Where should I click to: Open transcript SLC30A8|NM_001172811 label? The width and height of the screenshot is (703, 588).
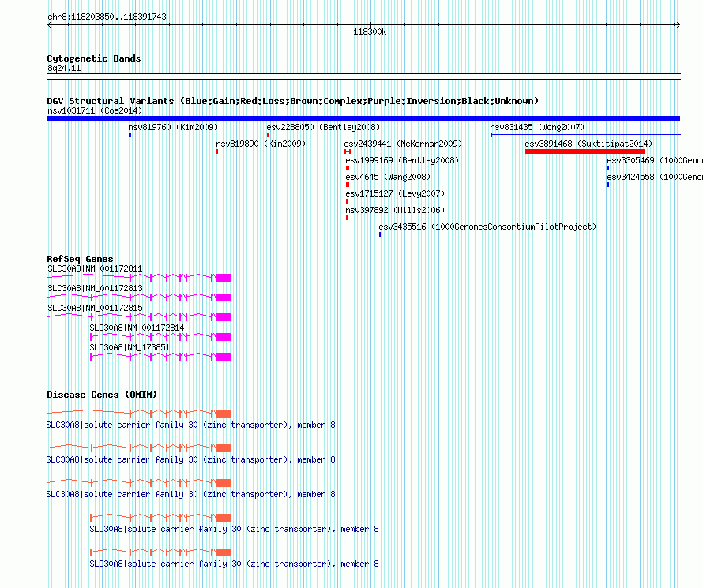(95, 268)
